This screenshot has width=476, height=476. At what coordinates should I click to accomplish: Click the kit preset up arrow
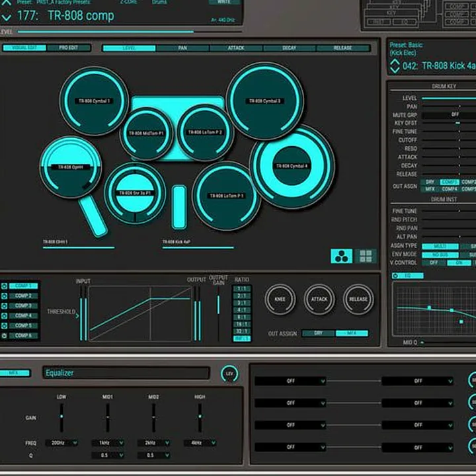click(6, 3)
